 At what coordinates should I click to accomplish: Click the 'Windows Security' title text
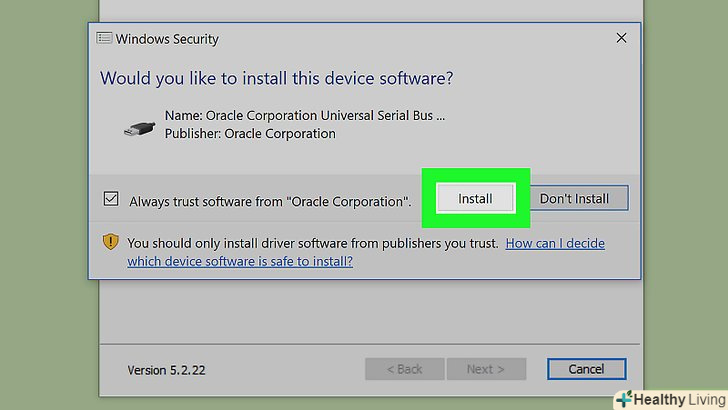[167, 39]
